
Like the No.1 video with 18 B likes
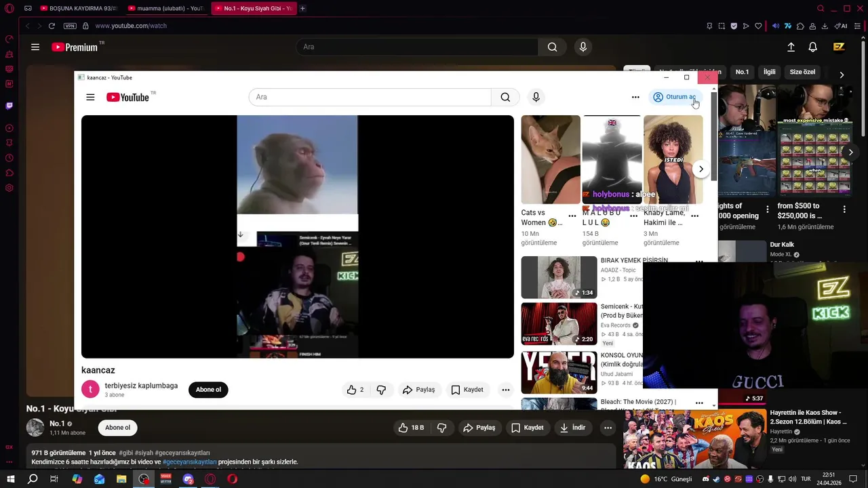[x=412, y=428]
